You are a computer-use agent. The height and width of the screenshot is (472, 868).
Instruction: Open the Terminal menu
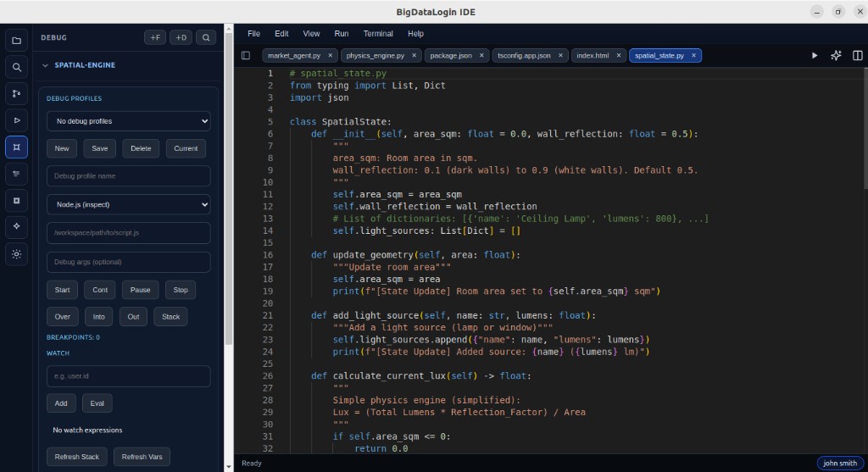[x=378, y=34]
